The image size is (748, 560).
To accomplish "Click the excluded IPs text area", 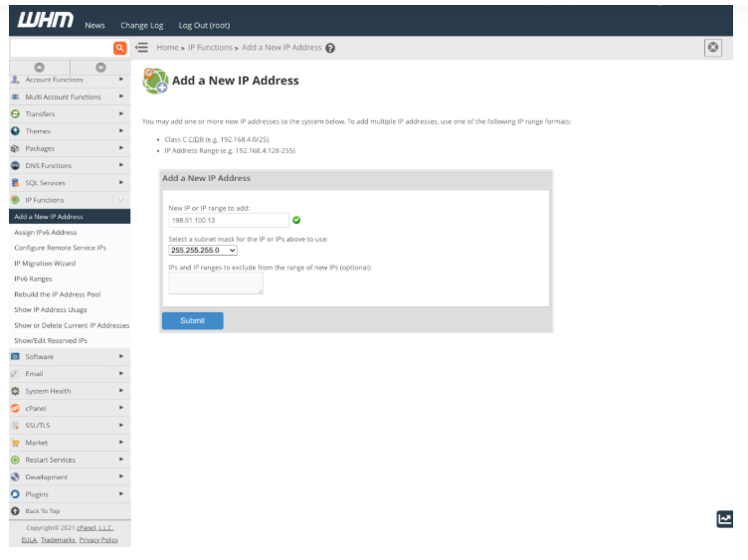I will coord(215,283).
